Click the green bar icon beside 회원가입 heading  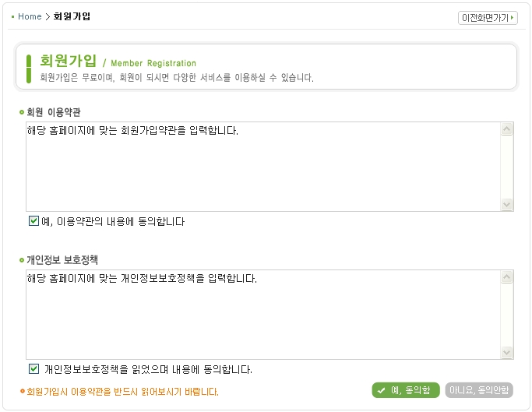point(29,68)
